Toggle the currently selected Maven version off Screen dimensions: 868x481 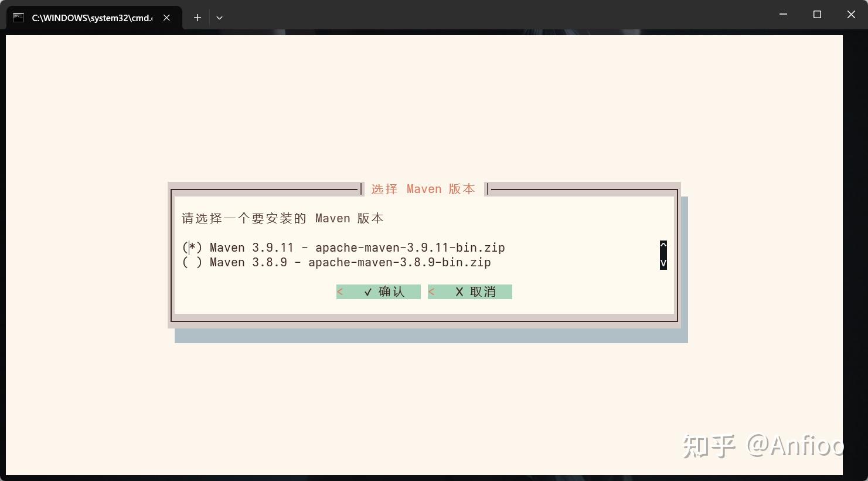tap(192, 247)
